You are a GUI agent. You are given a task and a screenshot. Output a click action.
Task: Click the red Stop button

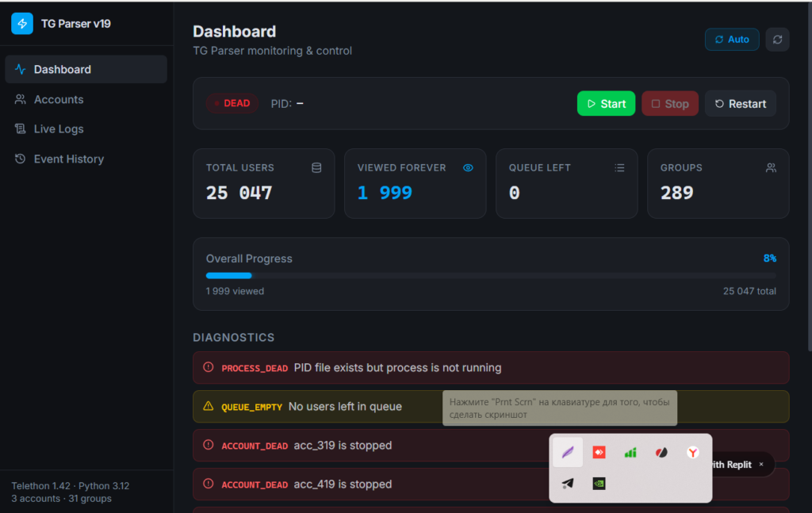click(669, 104)
